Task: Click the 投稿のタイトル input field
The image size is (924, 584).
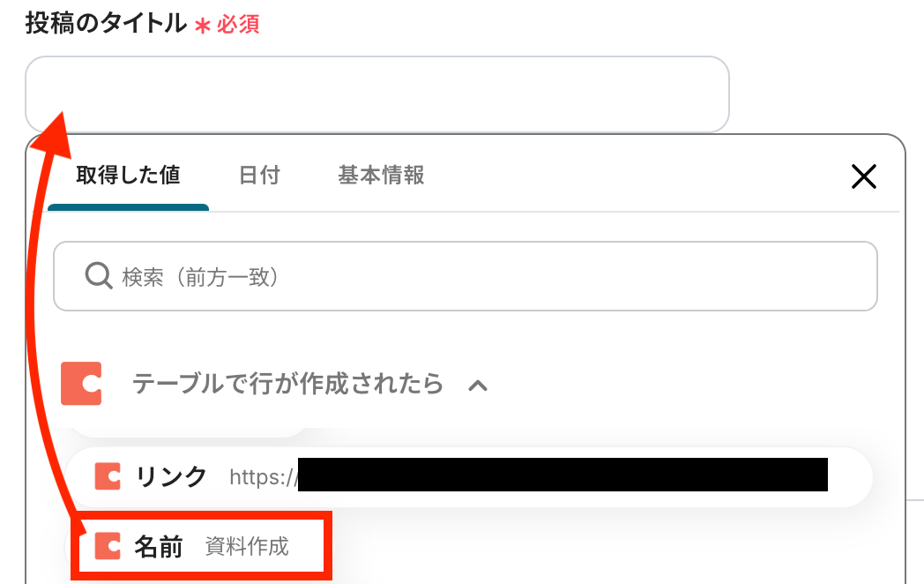Action: (376, 94)
